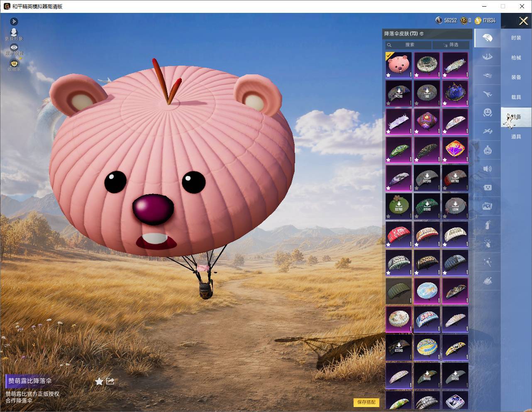The height and width of the screenshot is (412, 532).
Task: Download the 937KB green flower parachute
Action: point(399,206)
